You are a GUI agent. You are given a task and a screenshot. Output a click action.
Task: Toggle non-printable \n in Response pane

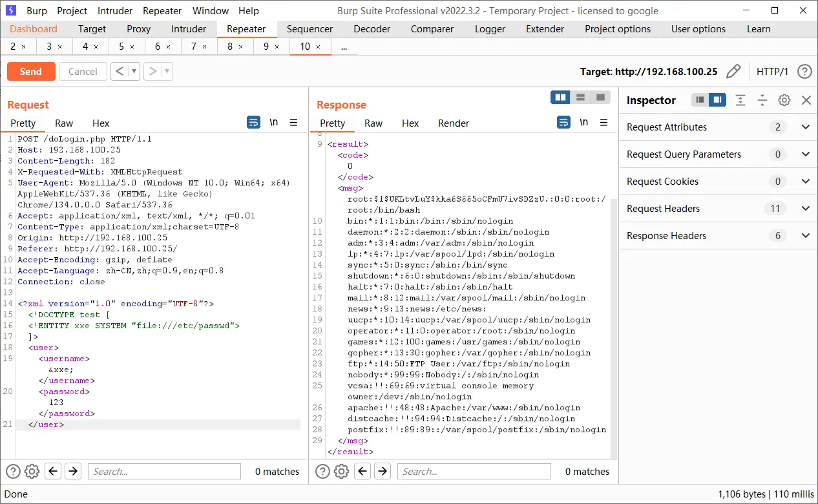click(584, 122)
